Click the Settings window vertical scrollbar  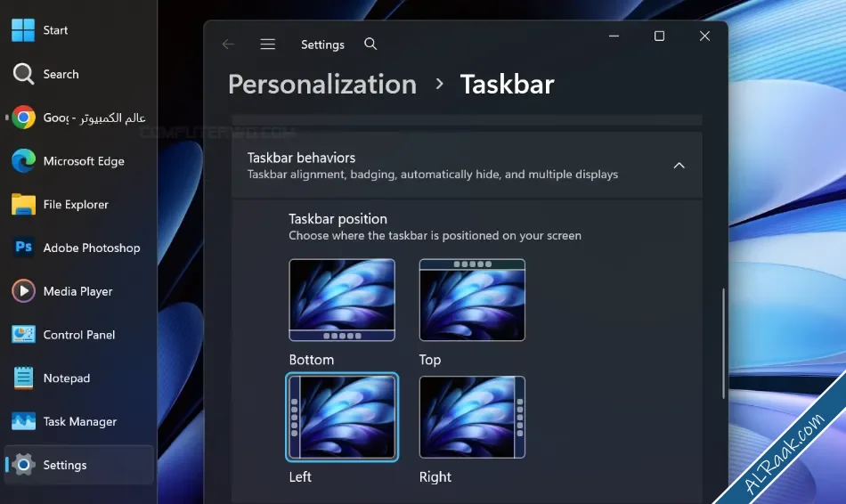click(723, 344)
